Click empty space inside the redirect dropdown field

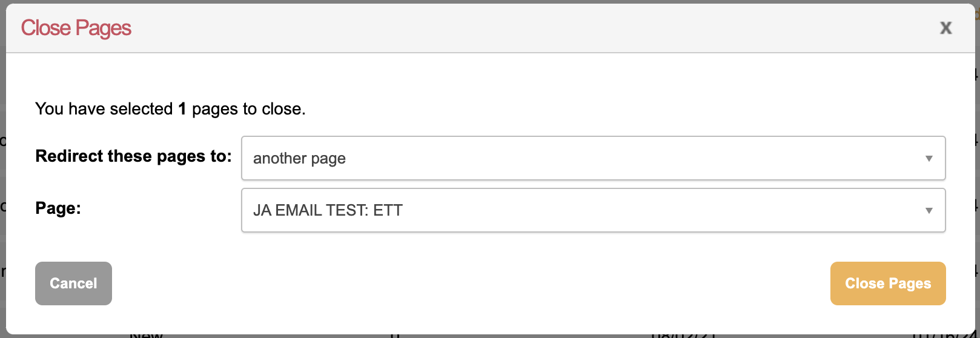(606, 159)
